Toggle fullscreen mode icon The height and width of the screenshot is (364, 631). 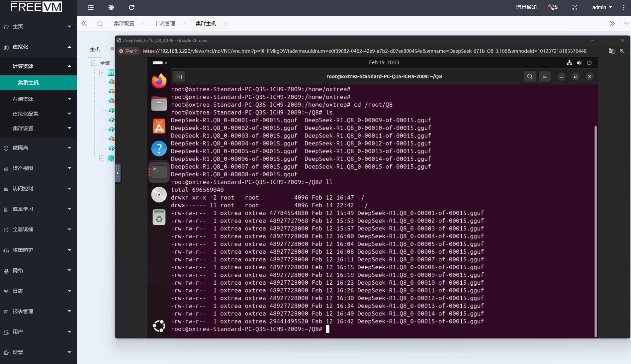click(575, 7)
